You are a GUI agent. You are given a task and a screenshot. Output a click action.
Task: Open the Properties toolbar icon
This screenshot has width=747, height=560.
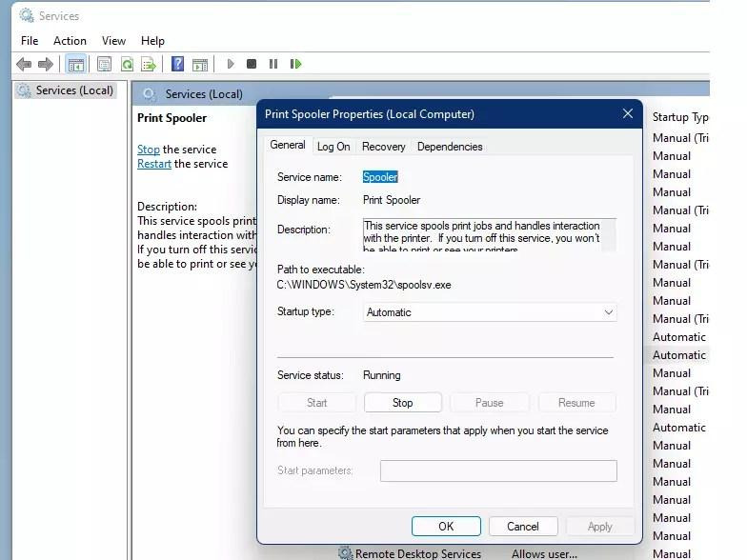pos(104,64)
